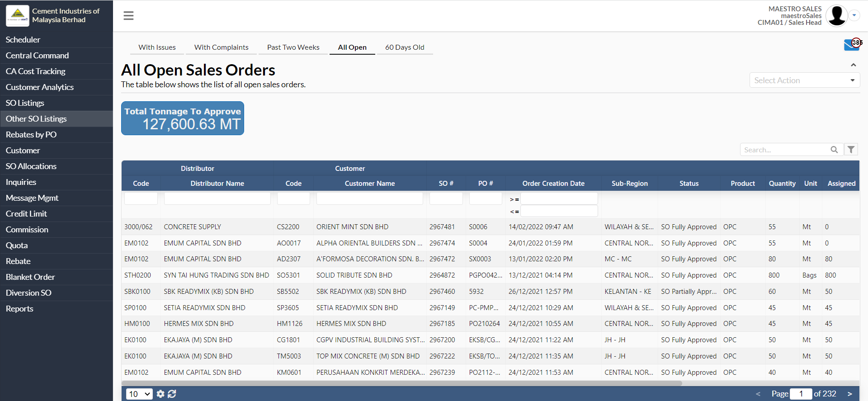Open the Rebate sidebar item
Viewport: 868px width, 401px height.
(x=57, y=261)
